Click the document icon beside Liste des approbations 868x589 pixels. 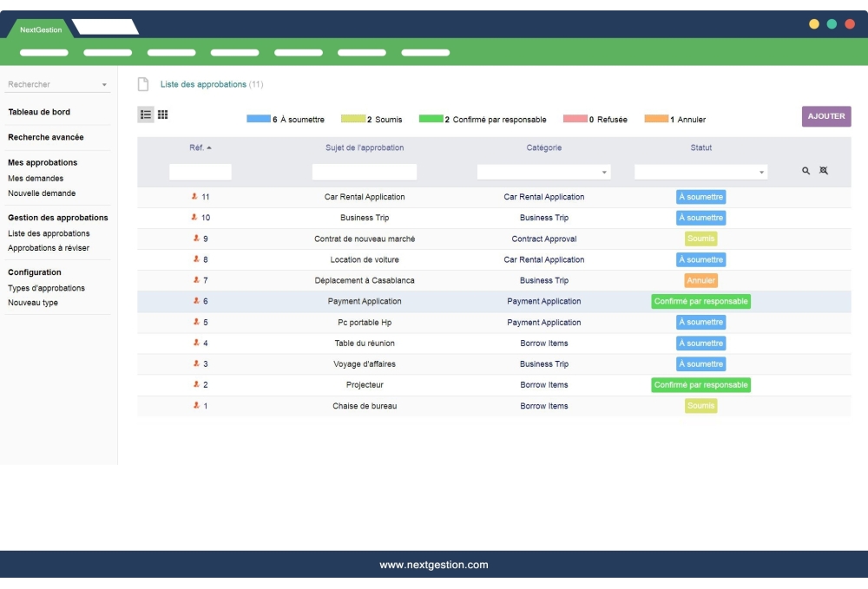tap(141, 84)
